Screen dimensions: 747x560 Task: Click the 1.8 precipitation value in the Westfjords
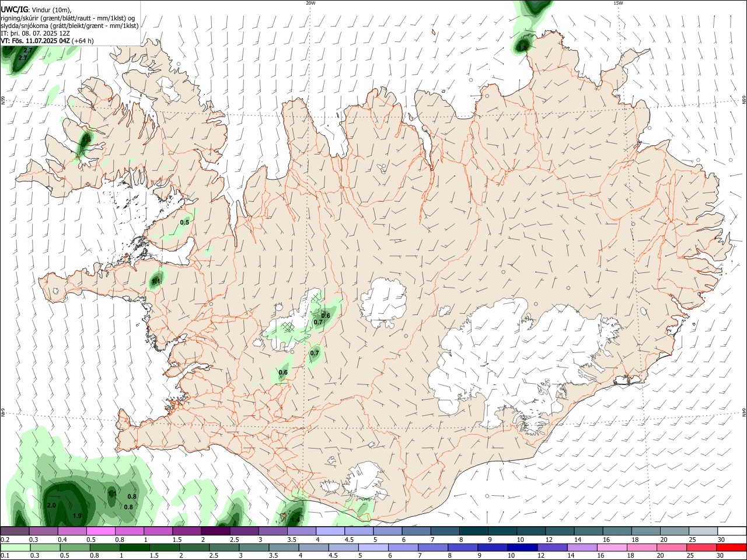[86, 139]
